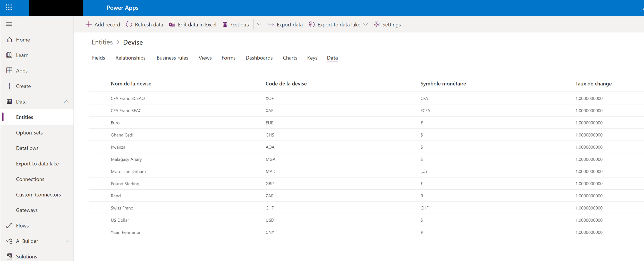Click the Export data button label
This screenshot has height=261, width=644.
[x=290, y=24]
